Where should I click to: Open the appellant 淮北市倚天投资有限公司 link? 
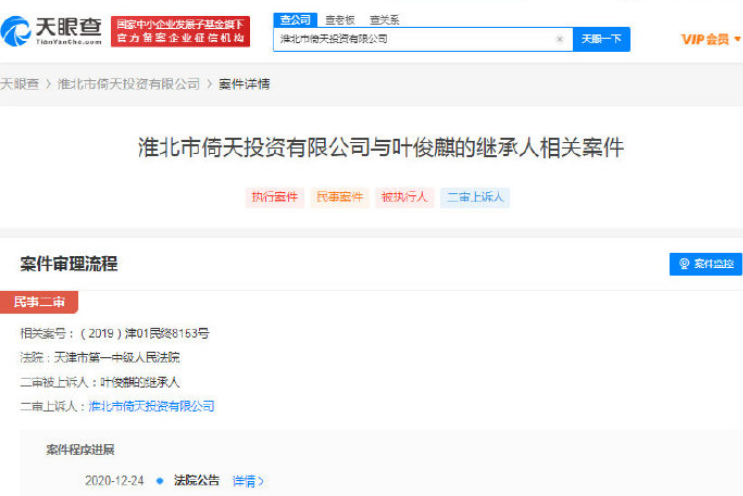152,406
